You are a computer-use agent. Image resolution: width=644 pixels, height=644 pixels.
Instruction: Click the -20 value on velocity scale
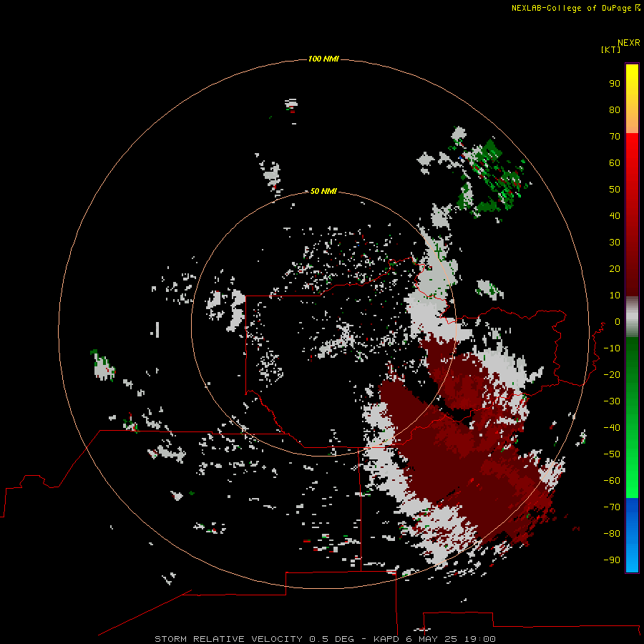coord(612,374)
